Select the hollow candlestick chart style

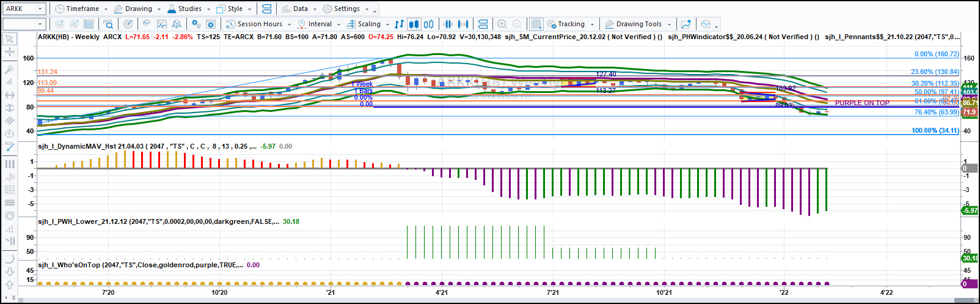pos(429,24)
